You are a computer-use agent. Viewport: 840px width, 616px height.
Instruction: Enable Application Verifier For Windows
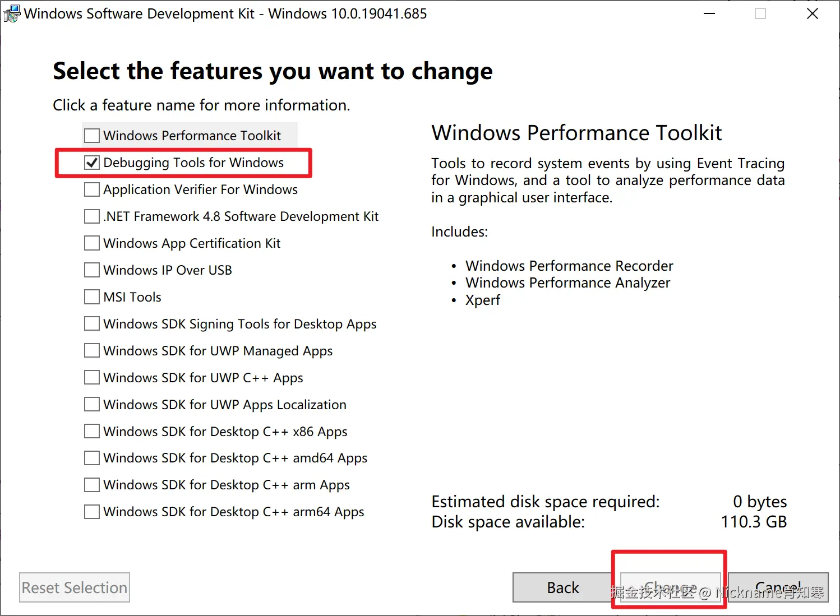92,189
